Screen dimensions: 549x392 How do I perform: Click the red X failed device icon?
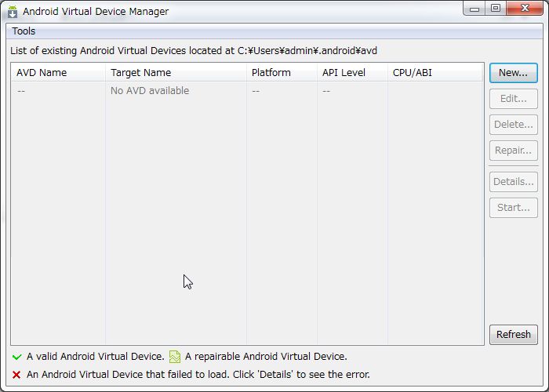(x=16, y=375)
